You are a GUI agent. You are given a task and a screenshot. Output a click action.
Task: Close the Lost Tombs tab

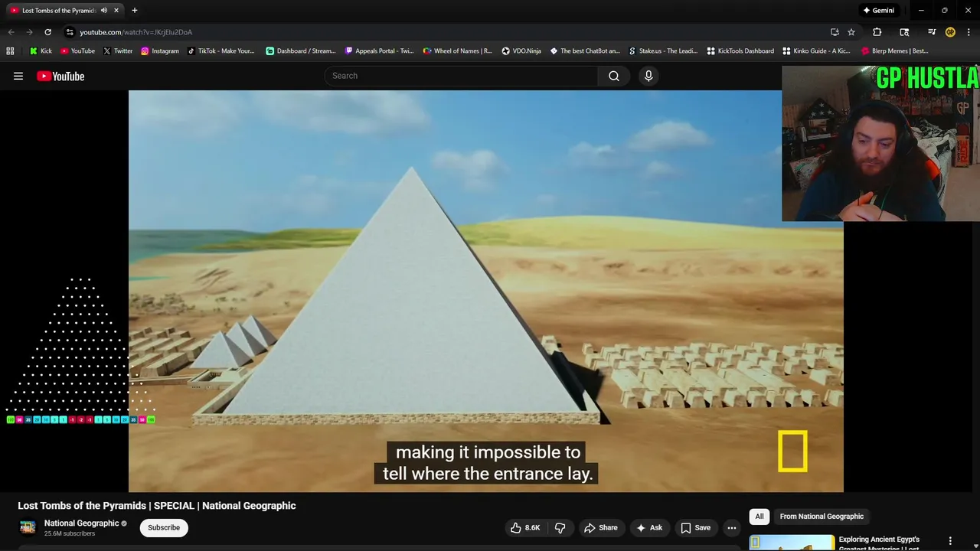point(117,11)
